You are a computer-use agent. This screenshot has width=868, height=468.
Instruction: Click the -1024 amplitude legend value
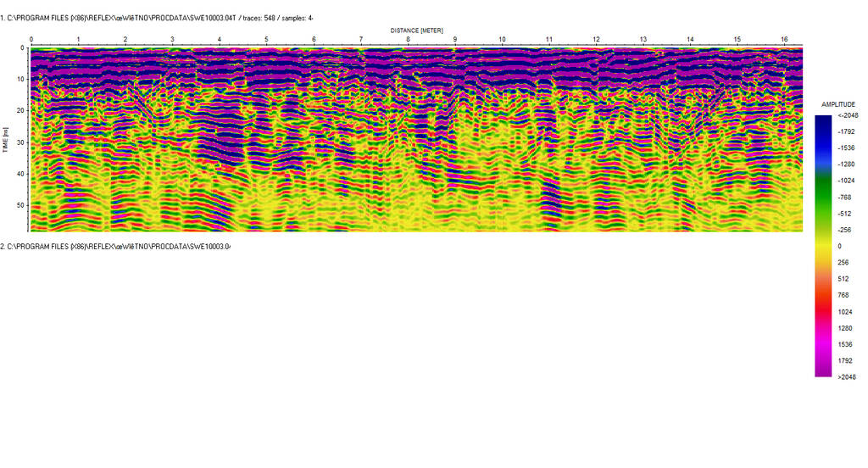[x=848, y=181]
